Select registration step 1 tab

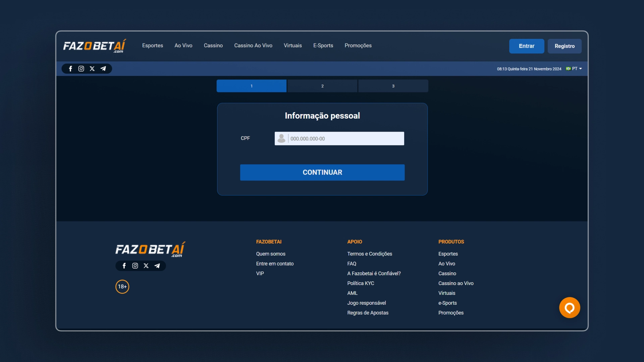252,86
